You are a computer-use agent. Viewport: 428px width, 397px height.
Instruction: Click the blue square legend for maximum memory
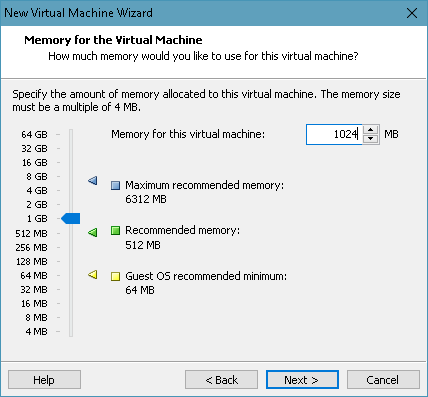(x=115, y=185)
